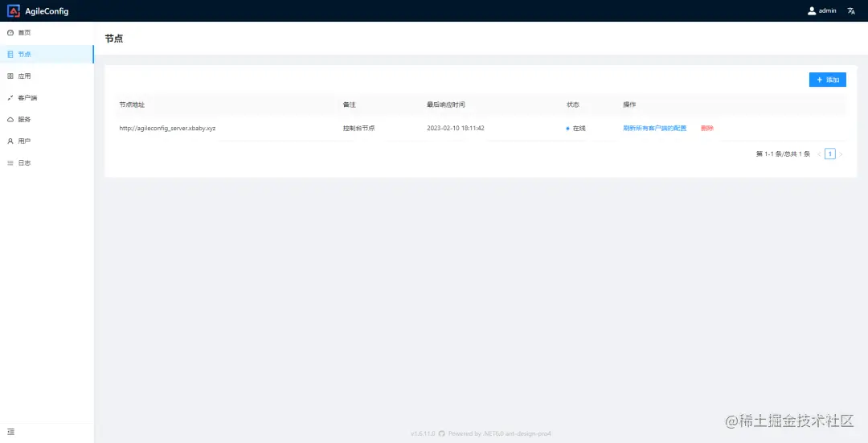Click the 首页 dashboard icon in sidebar

(x=10, y=33)
